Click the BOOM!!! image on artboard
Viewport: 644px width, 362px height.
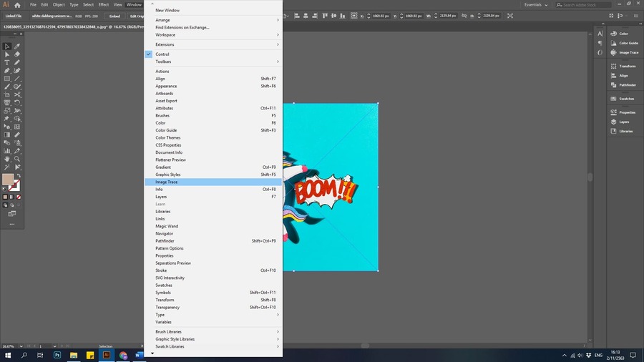pyautogui.click(x=326, y=191)
